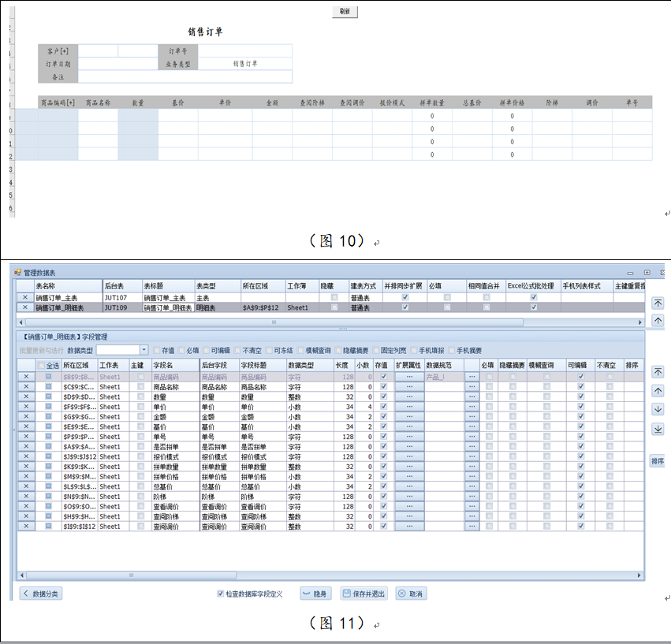Move selected field down one with arrow icon
671x644 pixels.
pyautogui.click(x=658, y=409)
